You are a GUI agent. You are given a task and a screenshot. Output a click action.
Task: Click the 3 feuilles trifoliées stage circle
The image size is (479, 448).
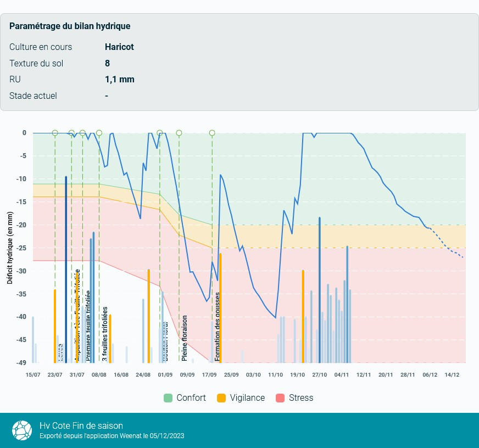99,133
